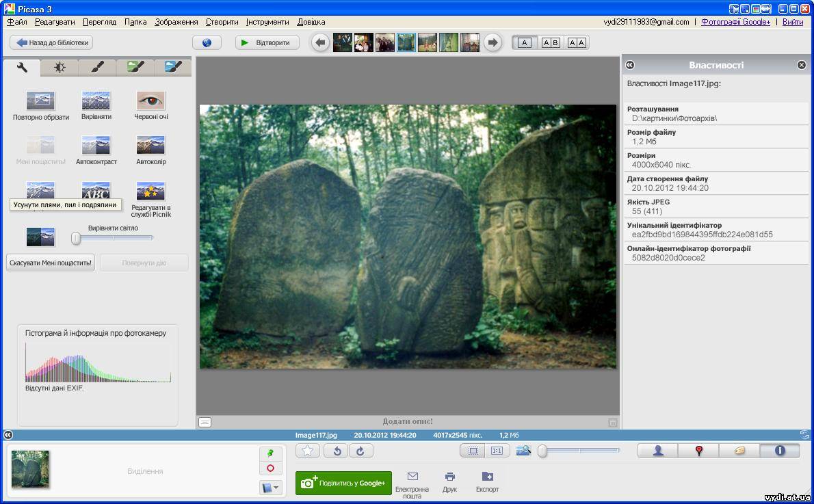
Task: Click the fill light icon beside the slider
Action: [x=40, y=237]
